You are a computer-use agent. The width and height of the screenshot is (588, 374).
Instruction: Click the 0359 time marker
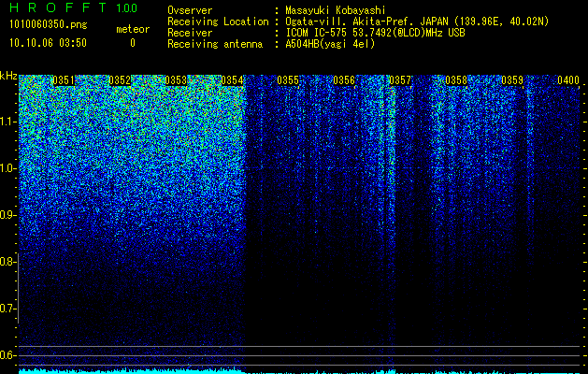[x=512, y=80]
